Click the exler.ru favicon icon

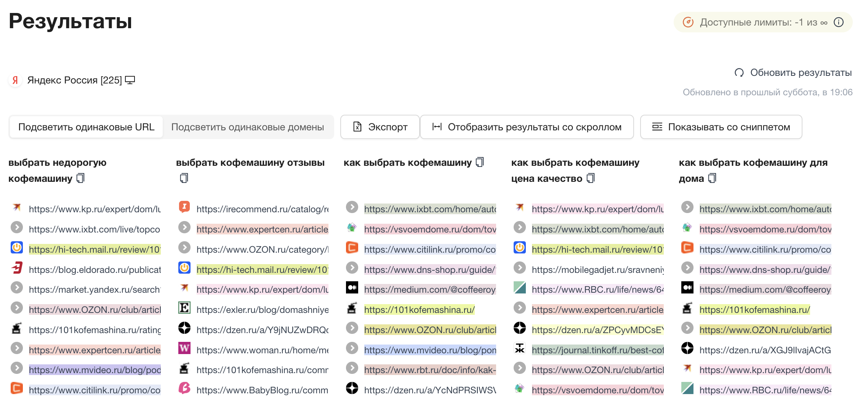click(184, 308)
